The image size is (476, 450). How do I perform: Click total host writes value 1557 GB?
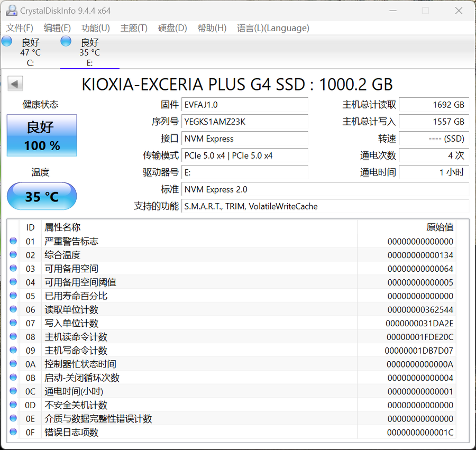(x=434, y=122)
